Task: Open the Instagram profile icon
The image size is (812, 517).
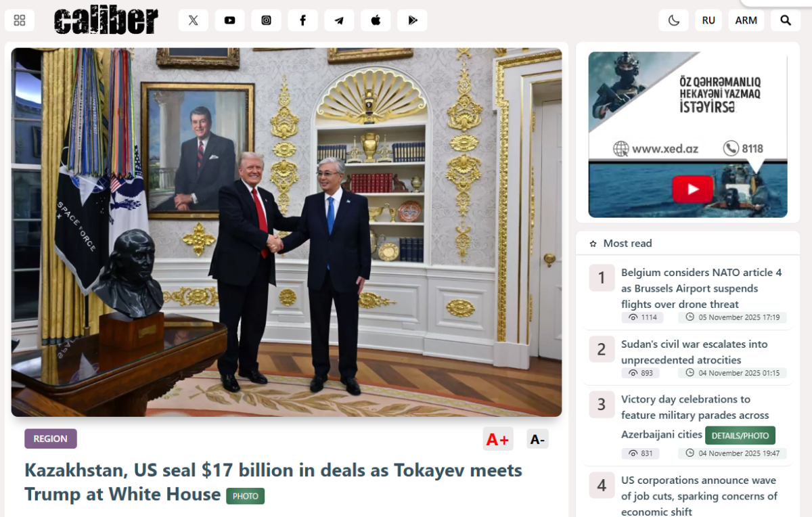Action: [267, 20]
